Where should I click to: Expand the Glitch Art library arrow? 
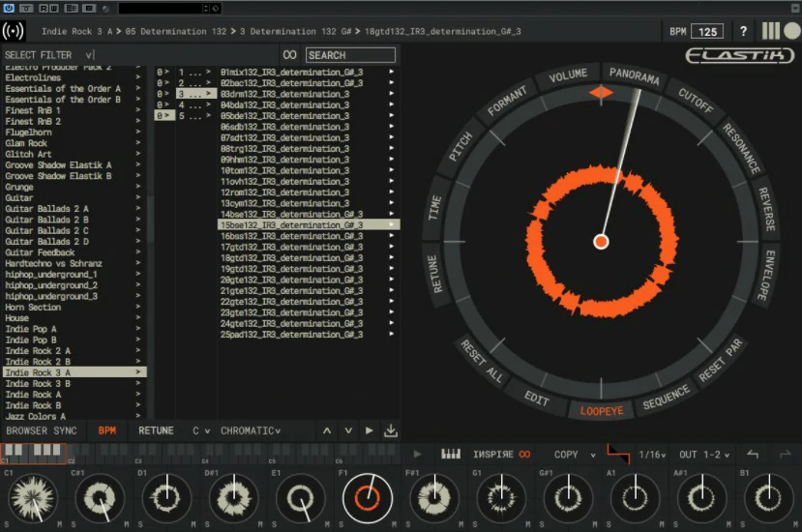click(138, 154)
